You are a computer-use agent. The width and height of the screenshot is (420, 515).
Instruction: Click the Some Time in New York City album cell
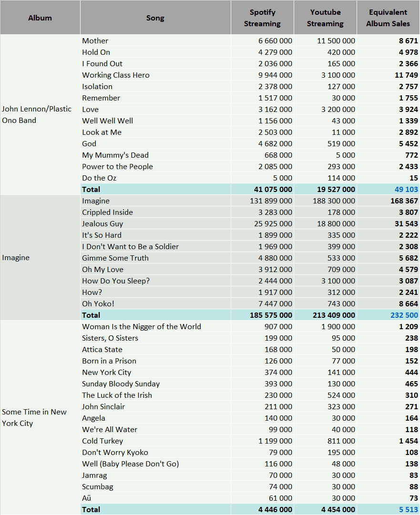coord(40,417)
